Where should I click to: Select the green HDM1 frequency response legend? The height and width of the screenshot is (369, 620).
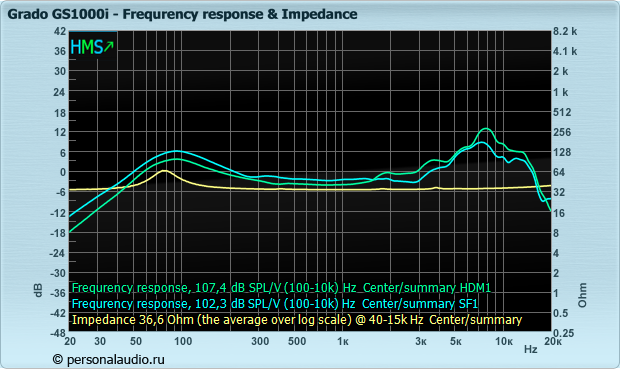(281, 288)
